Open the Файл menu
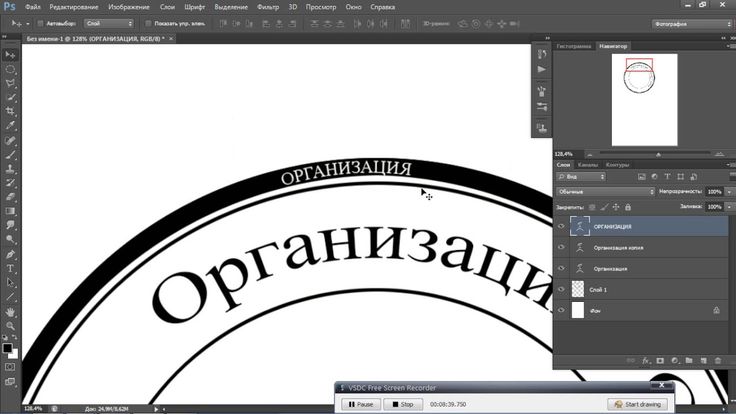Viewport: 736px width, 414px height. pos(33,7)
